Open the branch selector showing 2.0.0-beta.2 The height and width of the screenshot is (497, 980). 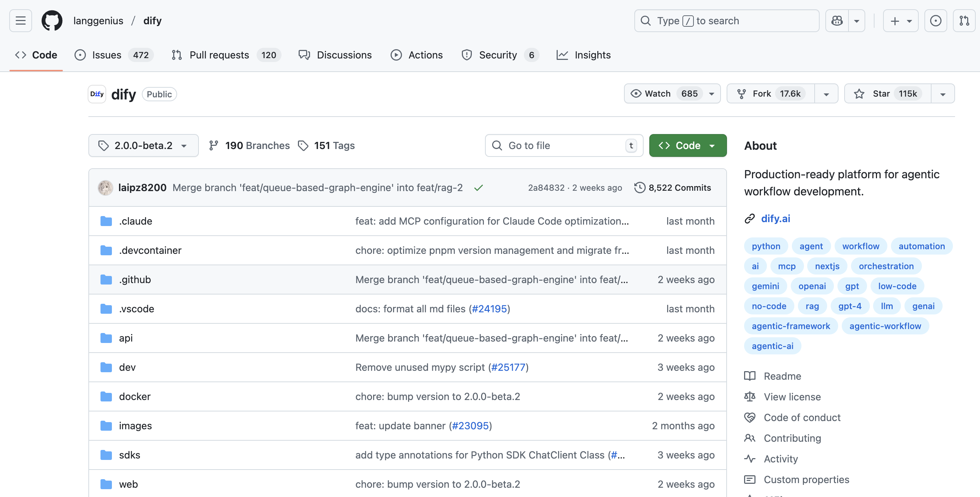coord(143,145)
